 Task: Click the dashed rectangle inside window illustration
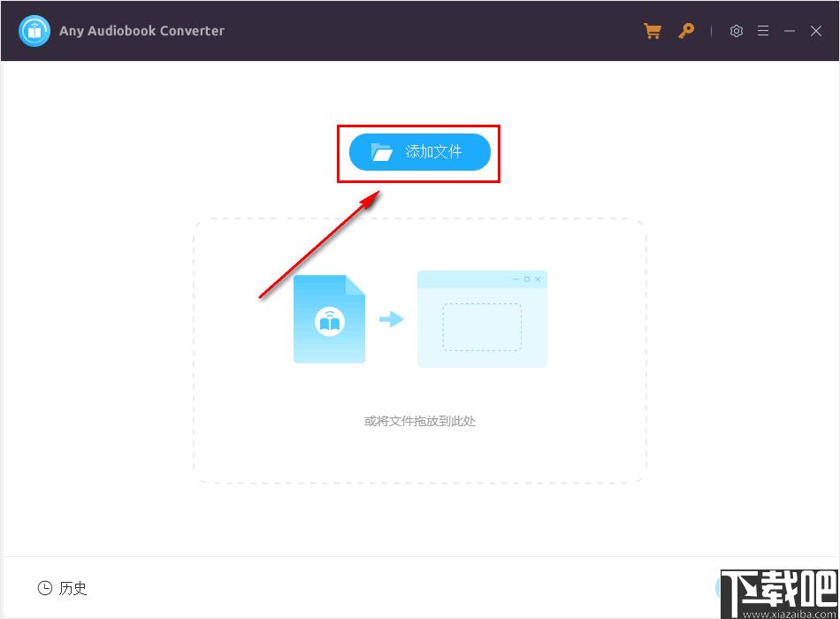click(482, 327)
